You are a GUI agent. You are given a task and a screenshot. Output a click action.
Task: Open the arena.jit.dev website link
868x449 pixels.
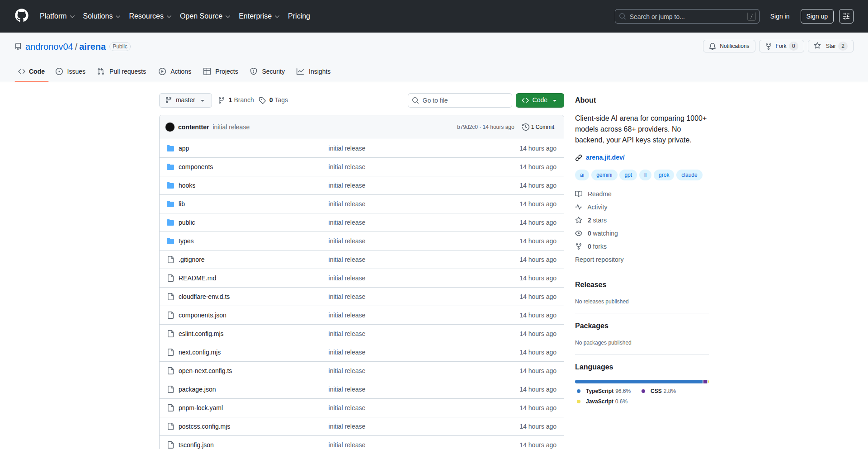click(x=605, y=157)
